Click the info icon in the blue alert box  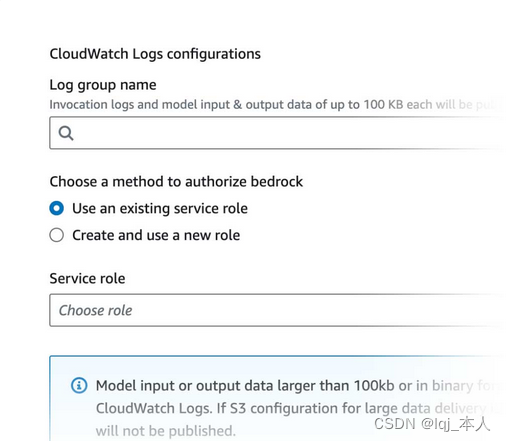click(x=79, y=386)
